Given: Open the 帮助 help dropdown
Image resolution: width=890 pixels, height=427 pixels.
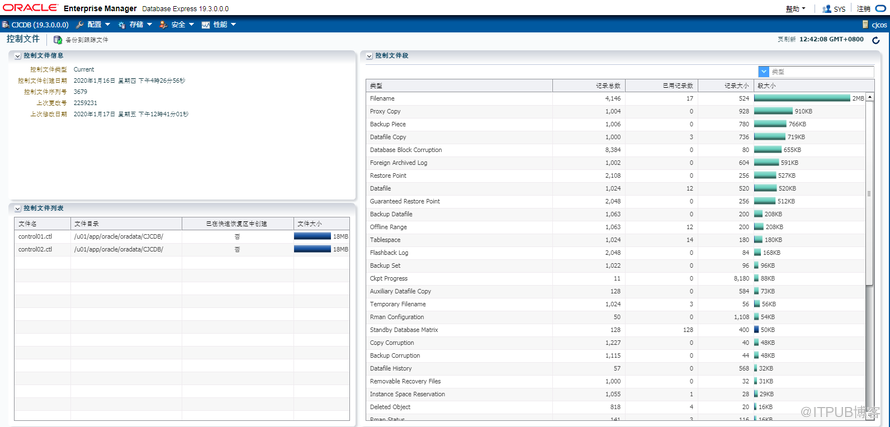Looking at the screenshot, I should coord(795,9).
